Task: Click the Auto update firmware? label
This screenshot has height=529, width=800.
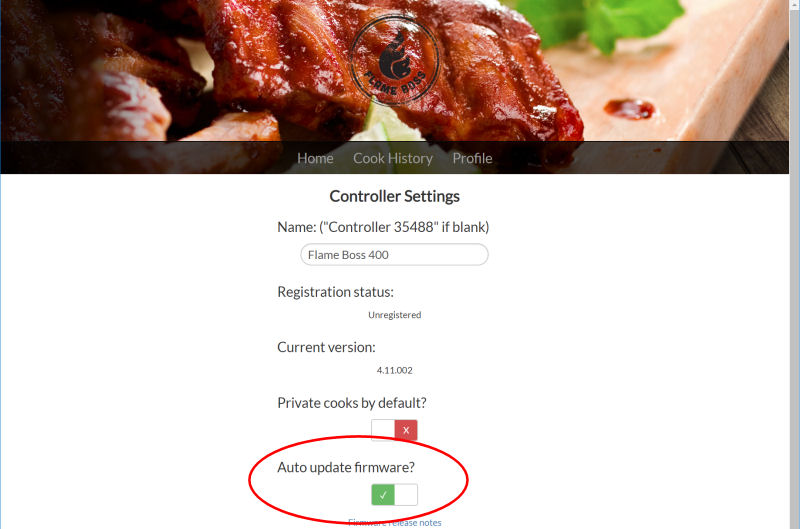Action: click(346, 467)
